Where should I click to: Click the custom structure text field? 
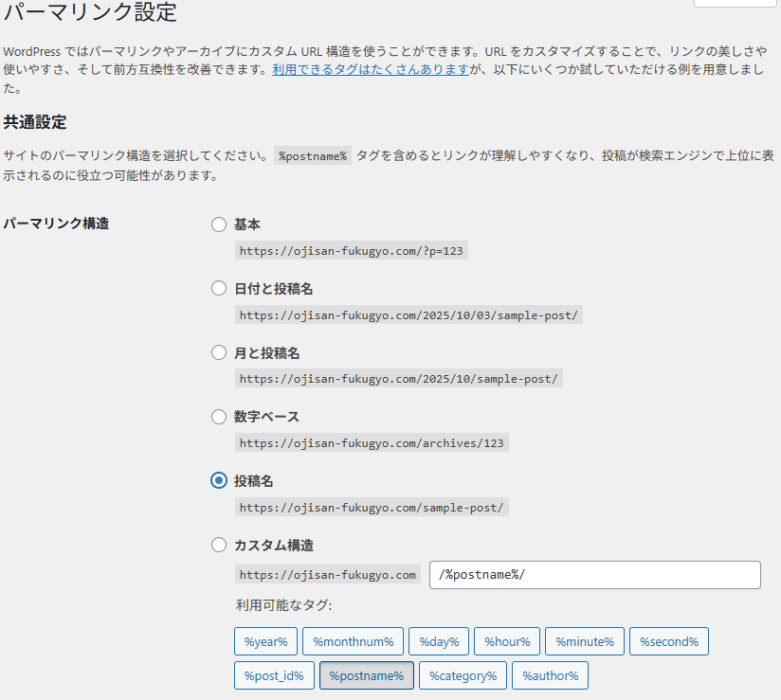594,575
